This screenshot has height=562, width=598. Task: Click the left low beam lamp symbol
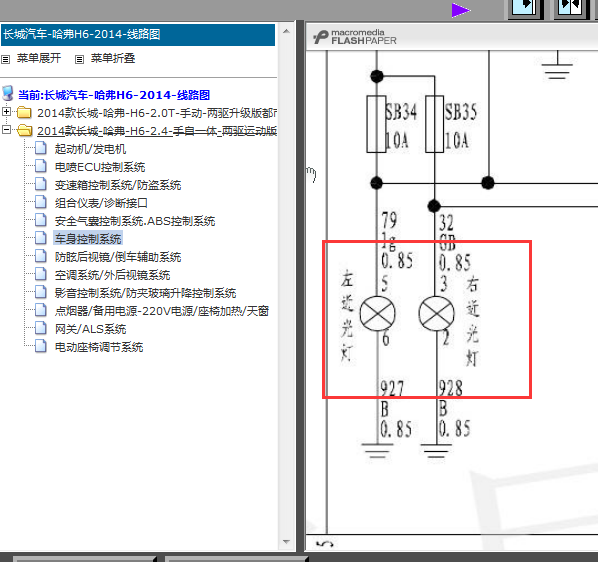tap(377, 314)
